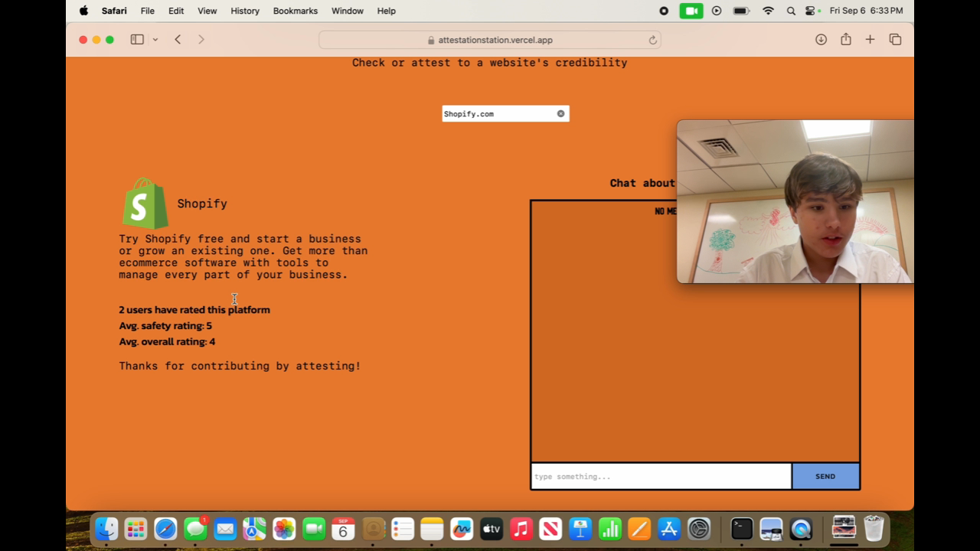Screen dimensions: 980x551
Task: Open Photos from the Dock
Action: coord(284,529)
